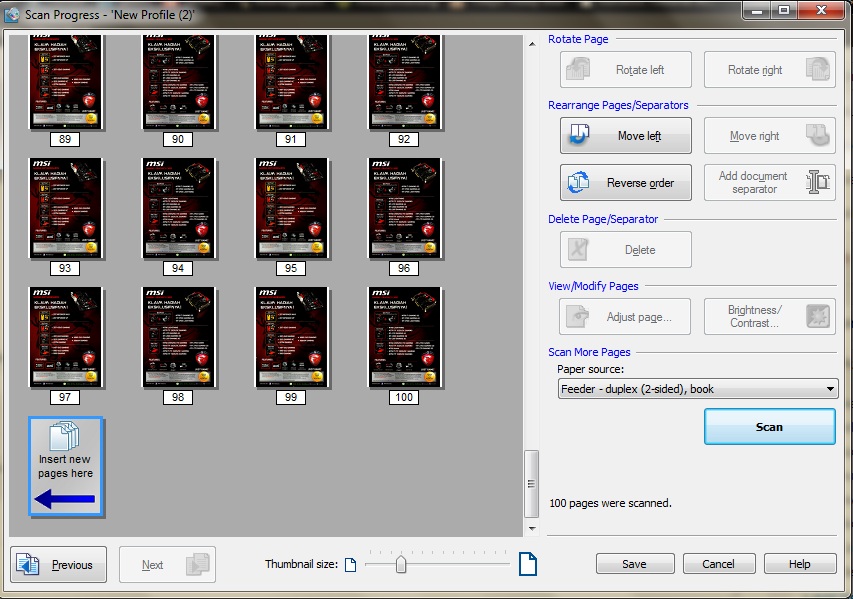
Task: Cancel the scan dialog
Action: (718, 564)
